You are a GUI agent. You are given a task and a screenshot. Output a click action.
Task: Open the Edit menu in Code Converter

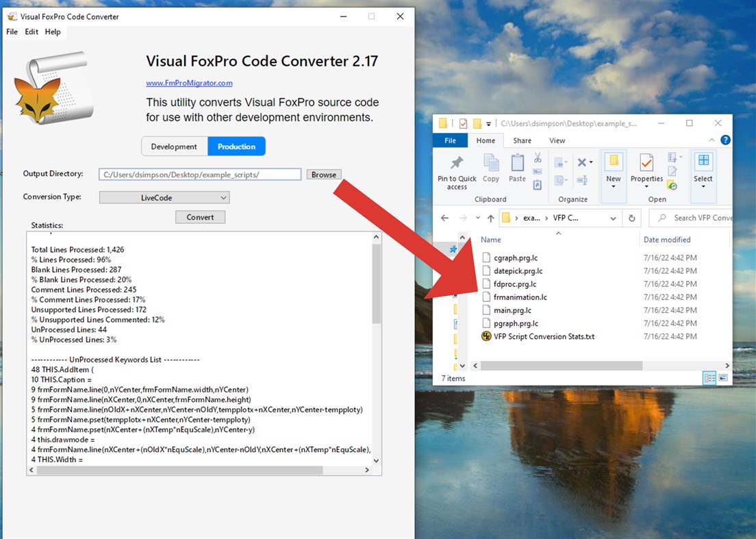(32, 32)
